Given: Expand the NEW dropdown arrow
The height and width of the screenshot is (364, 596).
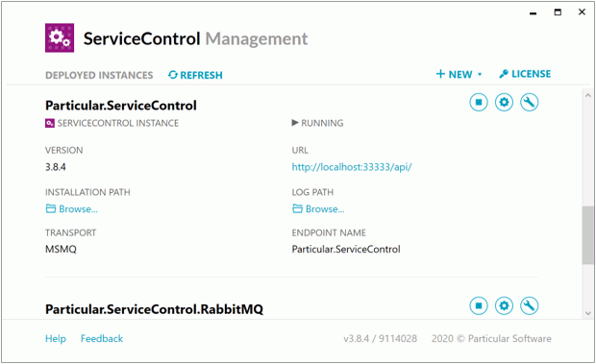Looking at the screenshot, I should [x=480, y=74].
